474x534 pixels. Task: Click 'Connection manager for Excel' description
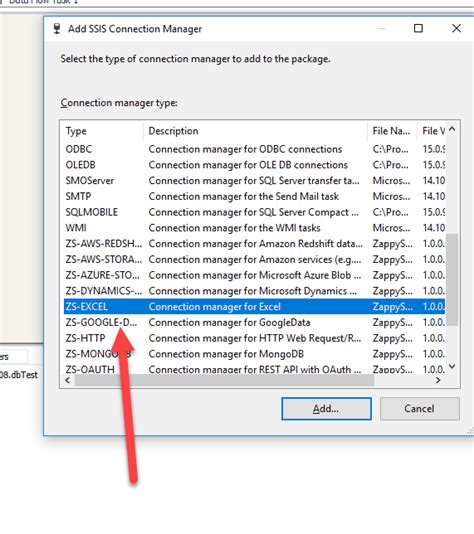(x=215, y=307)
